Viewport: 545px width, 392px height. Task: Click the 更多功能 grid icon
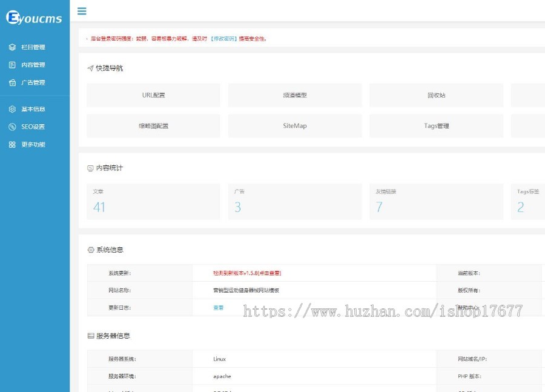pyautogui.click(x=12, y=144)
